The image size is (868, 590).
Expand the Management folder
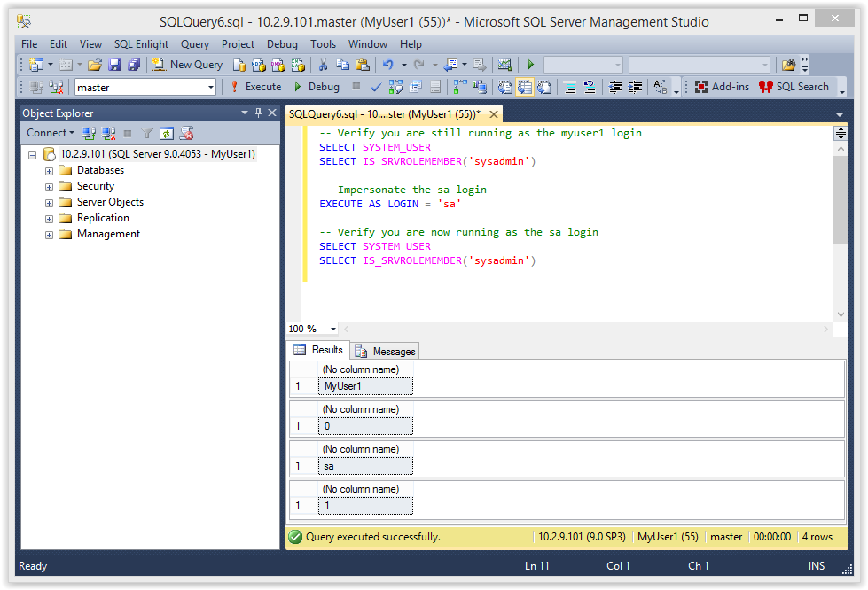coord(50,235)
